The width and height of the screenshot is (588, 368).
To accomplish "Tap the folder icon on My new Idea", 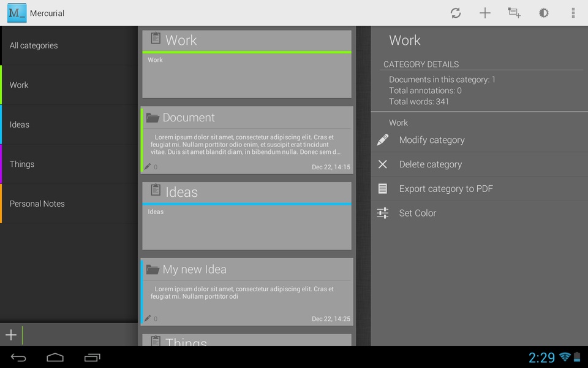I will pyautogui.click(x=153, y=269).
